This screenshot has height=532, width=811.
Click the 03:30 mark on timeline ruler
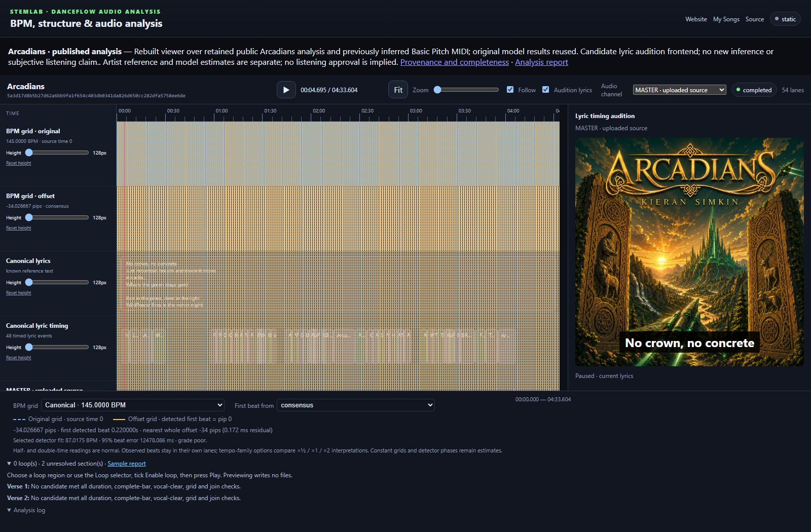465,111
